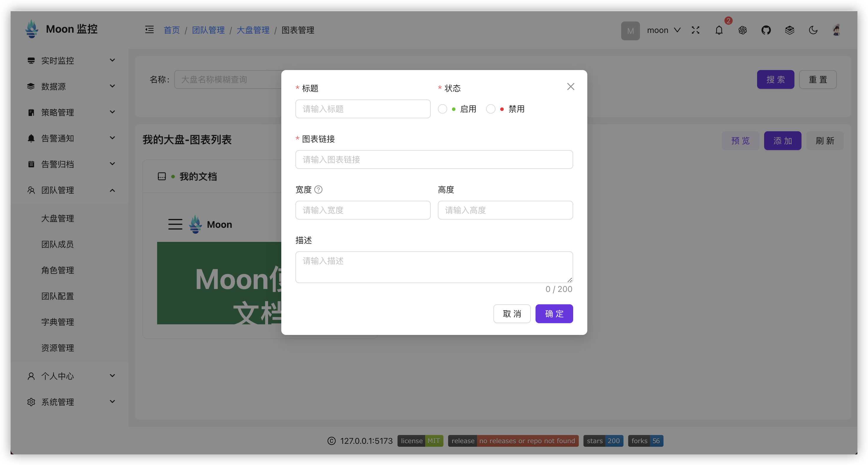
Task: Open the notifications bell icon
Action: 719,30
